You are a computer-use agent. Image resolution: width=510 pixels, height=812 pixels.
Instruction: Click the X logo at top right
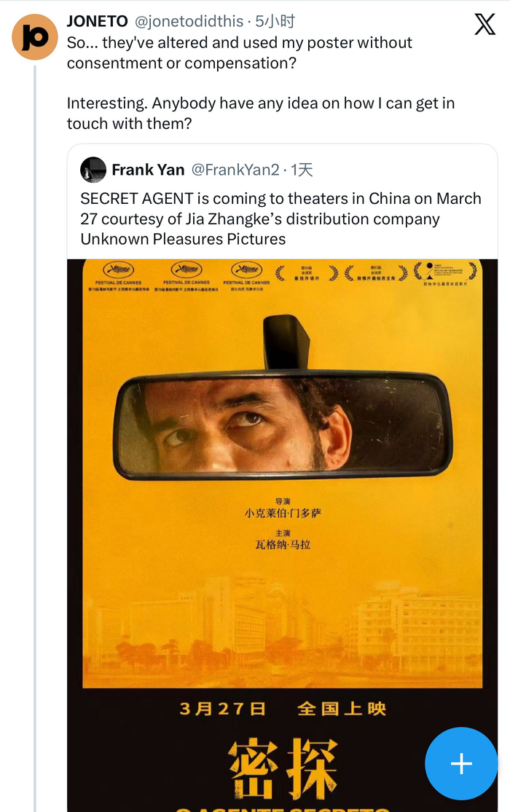pyautogui.click(x=483, y=23)
